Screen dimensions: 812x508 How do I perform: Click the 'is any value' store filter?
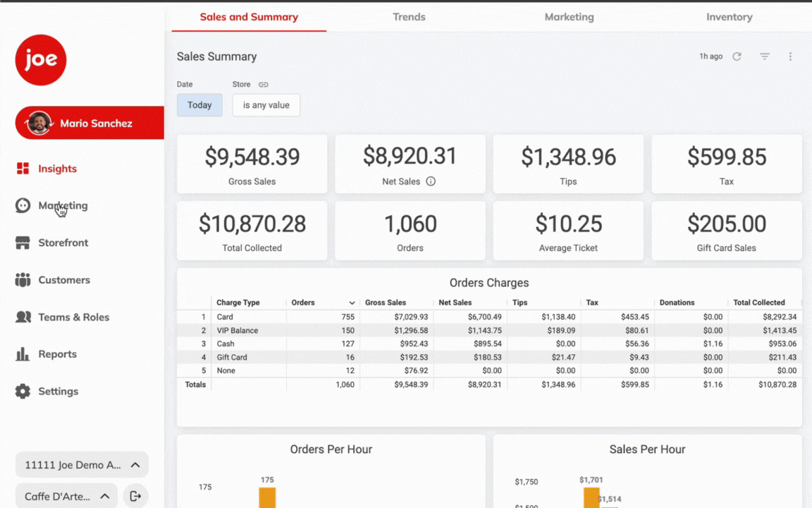266,105
